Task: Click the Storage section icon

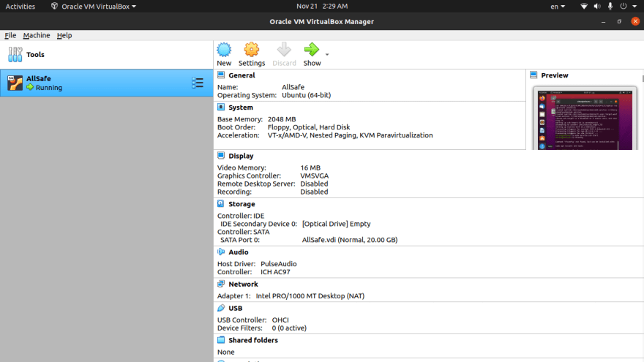Action: 221,203
